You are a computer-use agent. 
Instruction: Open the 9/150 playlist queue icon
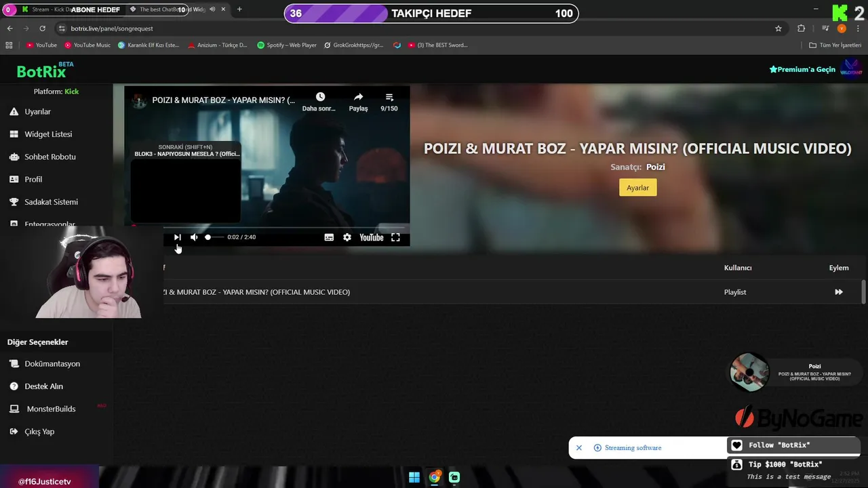(x=389, y=98)
